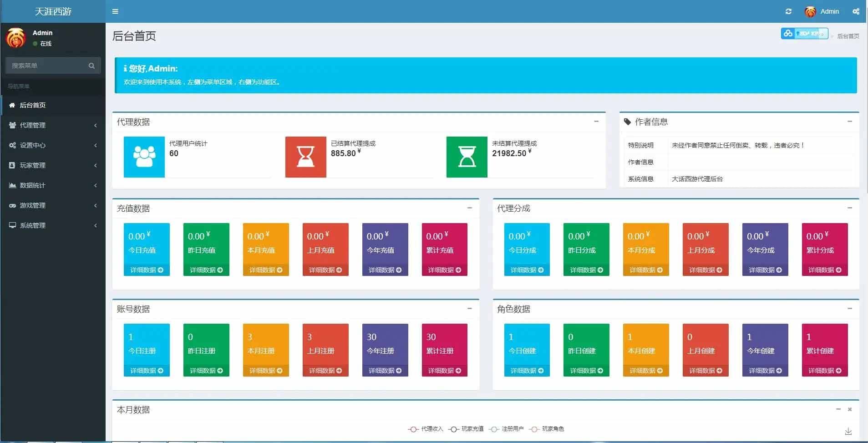Click the blue agent users statistics icon
Viewport: 868px width, 443px height.
pyautogui.click(x=144, y=157)
